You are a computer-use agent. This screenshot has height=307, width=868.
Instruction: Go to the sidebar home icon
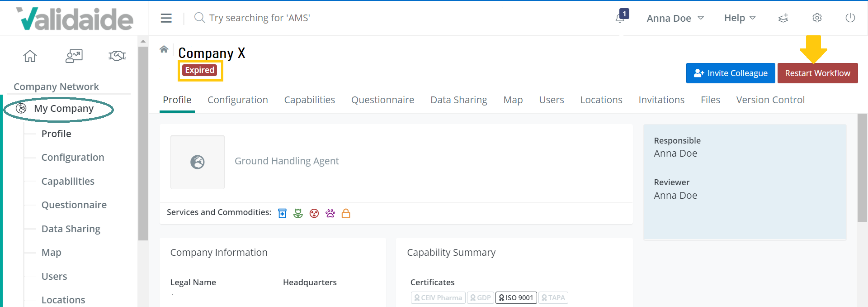30,56
